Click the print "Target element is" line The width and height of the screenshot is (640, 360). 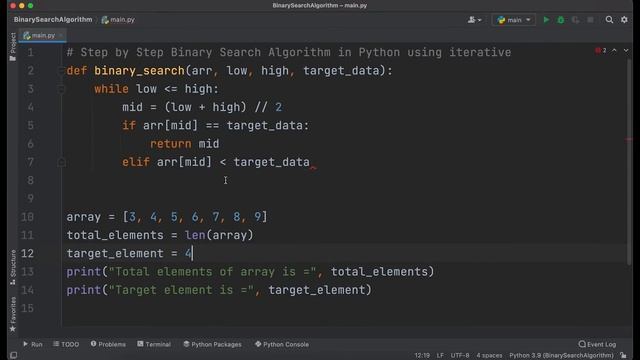(x=219, y=290)
